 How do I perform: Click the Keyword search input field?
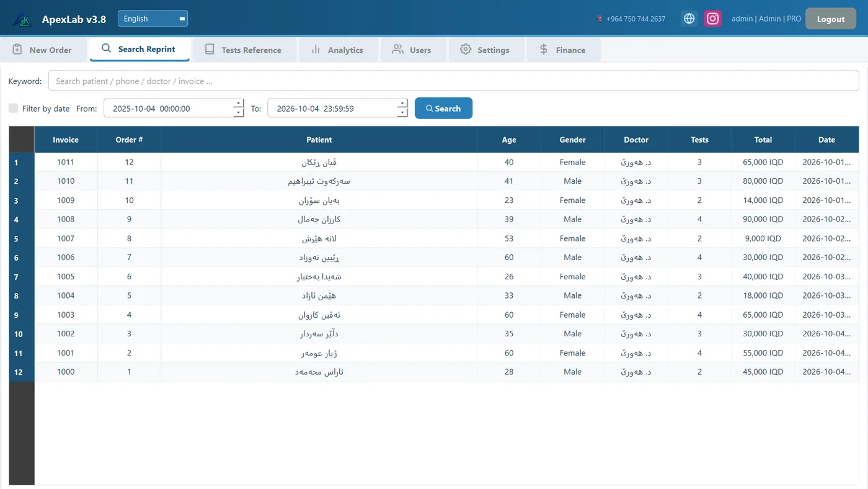453,81
